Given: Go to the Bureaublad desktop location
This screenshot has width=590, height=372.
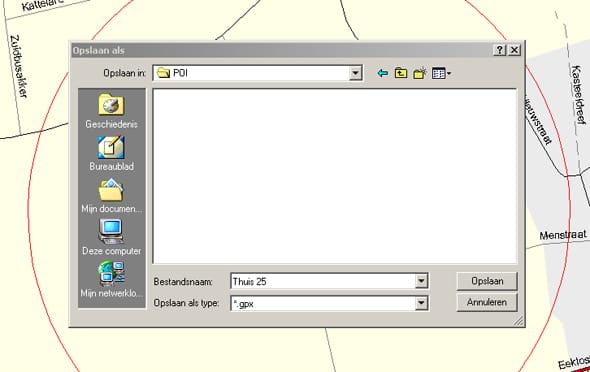Looking at the screenshot, I should [x=111, y=153].
